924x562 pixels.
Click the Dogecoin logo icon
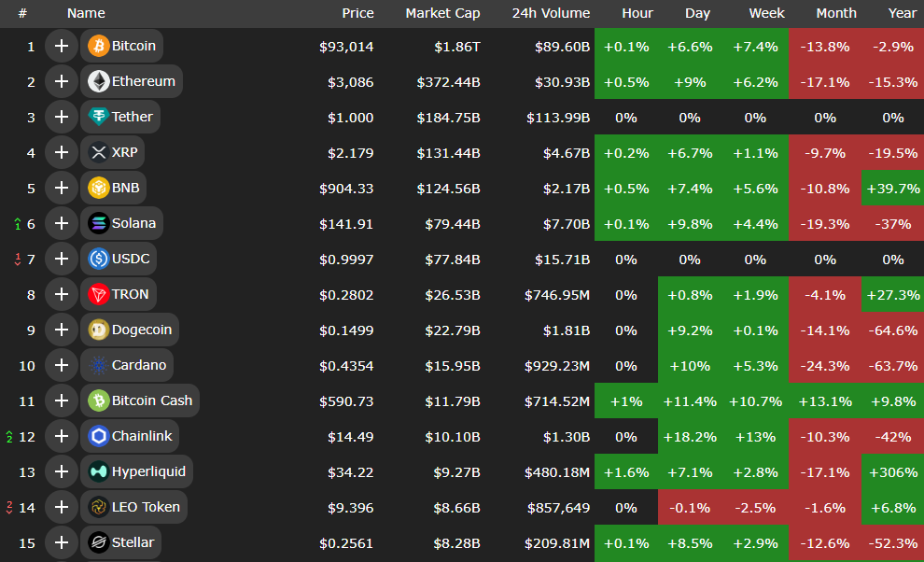98,330
